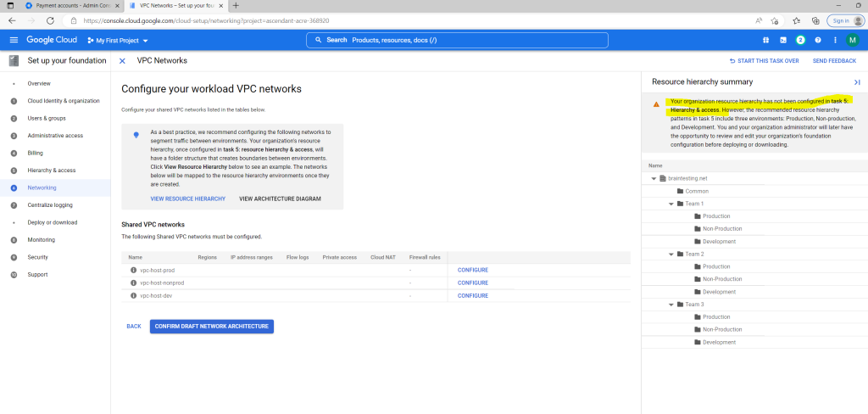Open browser Favorites list icon
This screenshot has height=414, width=868.
[796, 20]
